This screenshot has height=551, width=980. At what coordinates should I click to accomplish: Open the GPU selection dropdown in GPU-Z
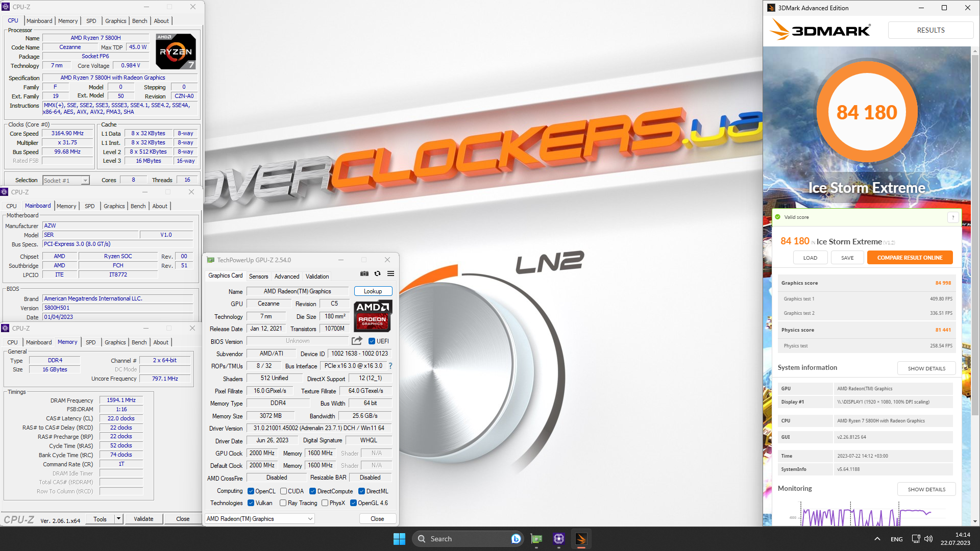(260, 519)
